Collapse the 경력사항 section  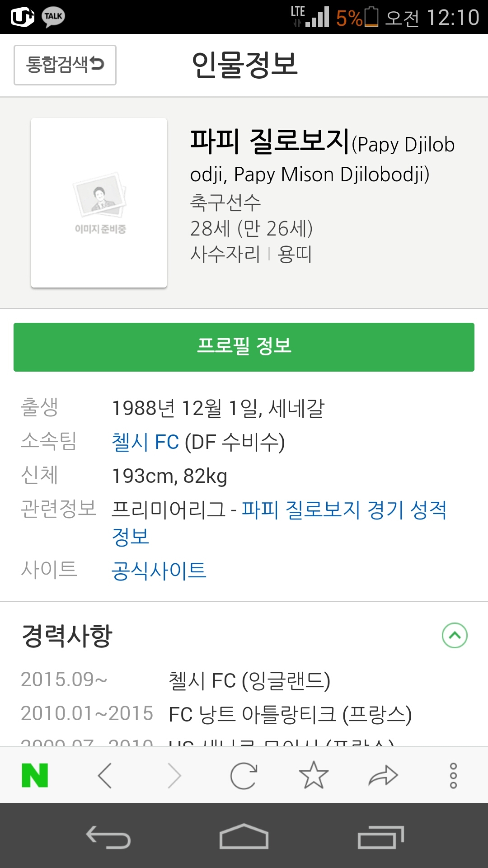(x=455, y=635)
